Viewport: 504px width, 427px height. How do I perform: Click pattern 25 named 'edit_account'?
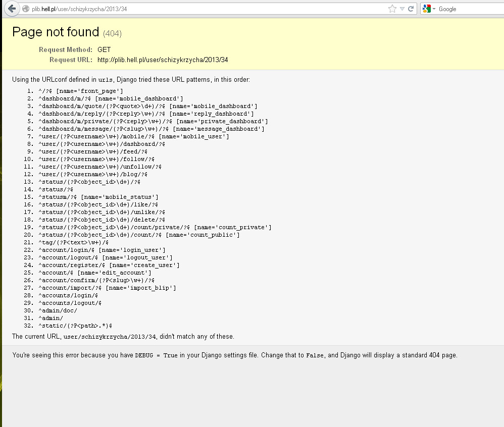tap(95, 273)
